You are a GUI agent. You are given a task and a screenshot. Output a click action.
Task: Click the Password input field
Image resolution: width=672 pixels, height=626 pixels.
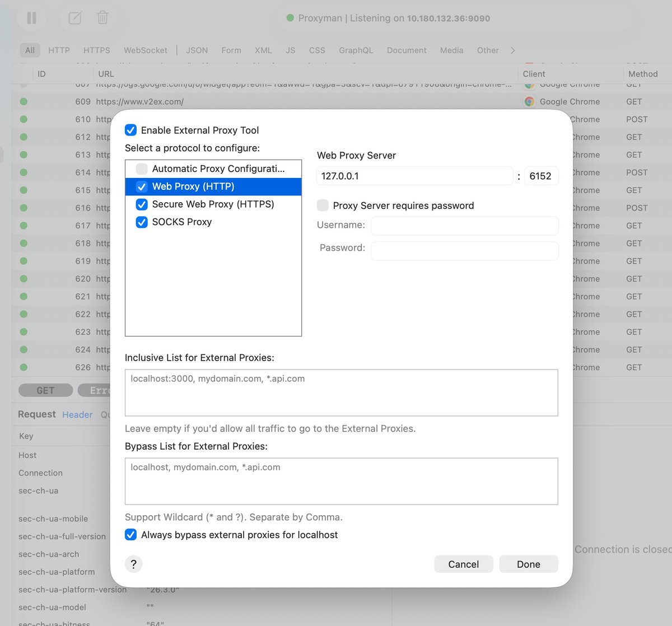point(465,250)
